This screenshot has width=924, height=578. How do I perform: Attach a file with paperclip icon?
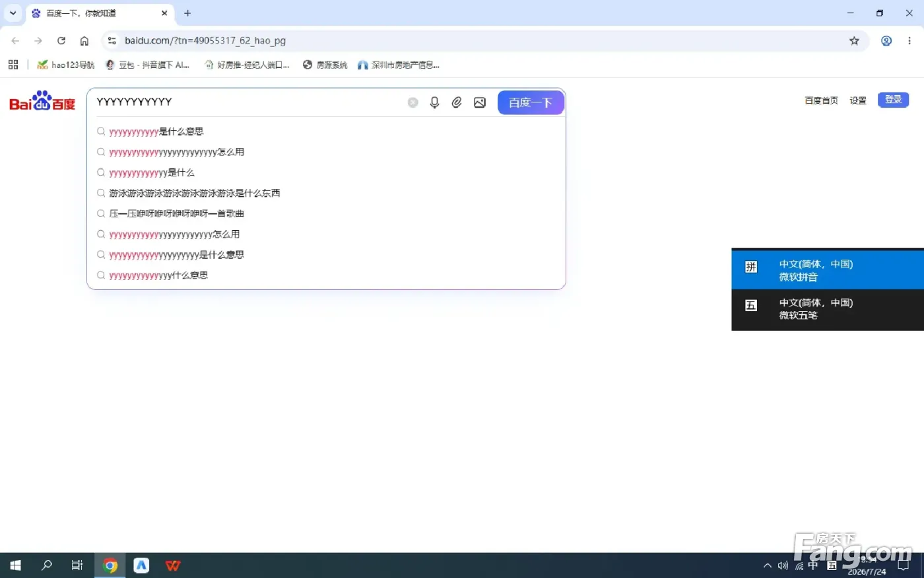point(457,102)
